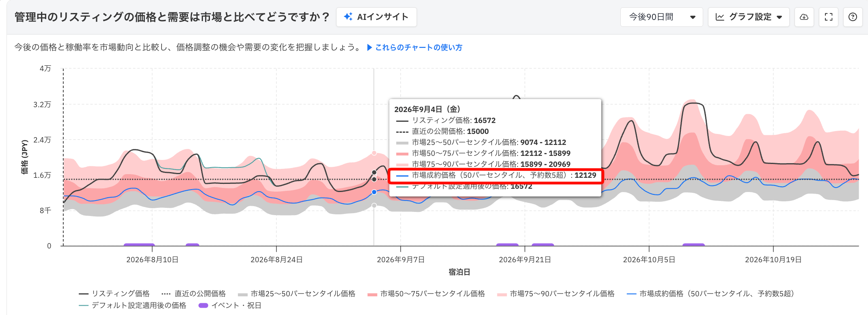The width and height of the screenshot is (868, 315).
Task: Toggle リスティング価格 legend series
Action: pos(114,293)
